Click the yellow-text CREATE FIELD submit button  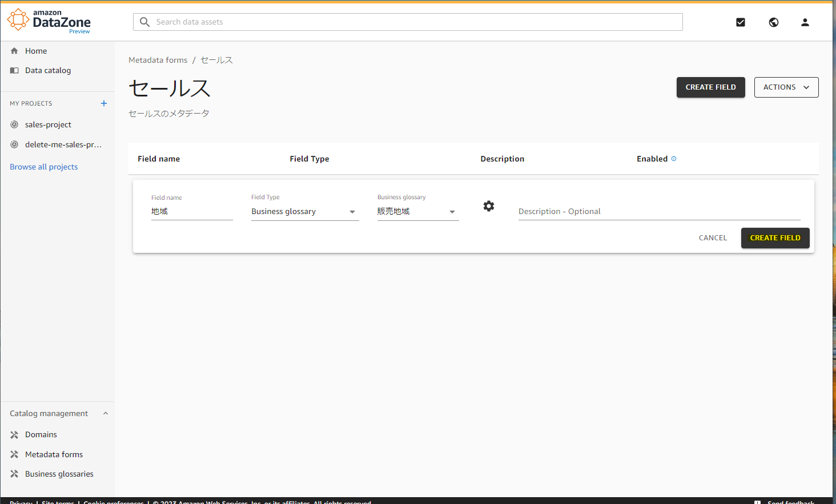[x=775, y=238]
